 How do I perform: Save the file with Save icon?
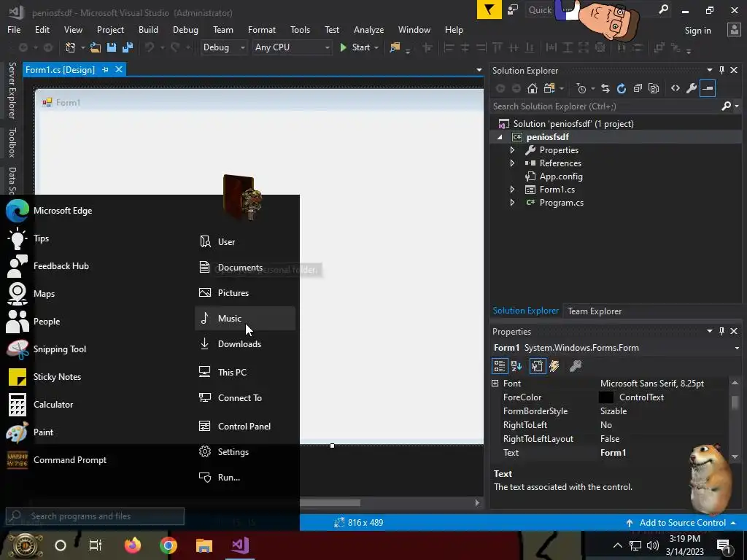tap(112, 47)
